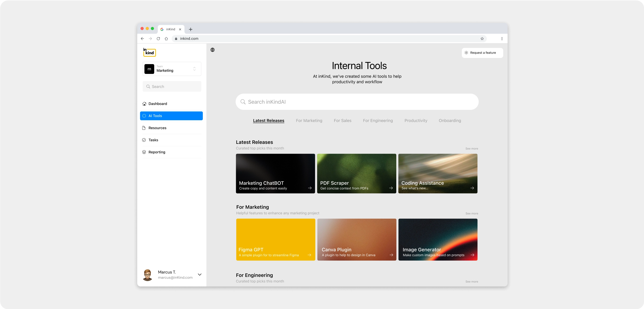Click the Search inKindAI field

point(357,102)
